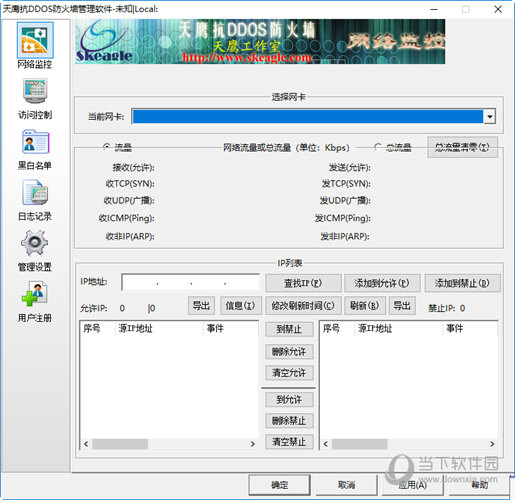This screenshot has height=500, width=515.
Task: Click the 删除允许 button
Action: pyautogui.click(x=289, y=351)
